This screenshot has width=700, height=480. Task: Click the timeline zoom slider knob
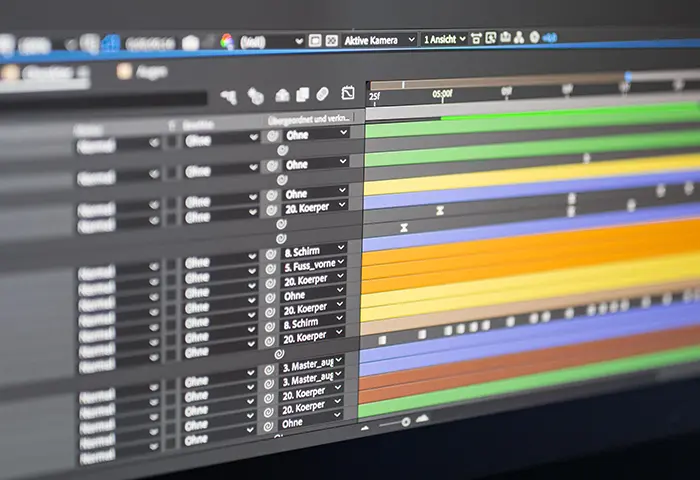pos(405,422)
